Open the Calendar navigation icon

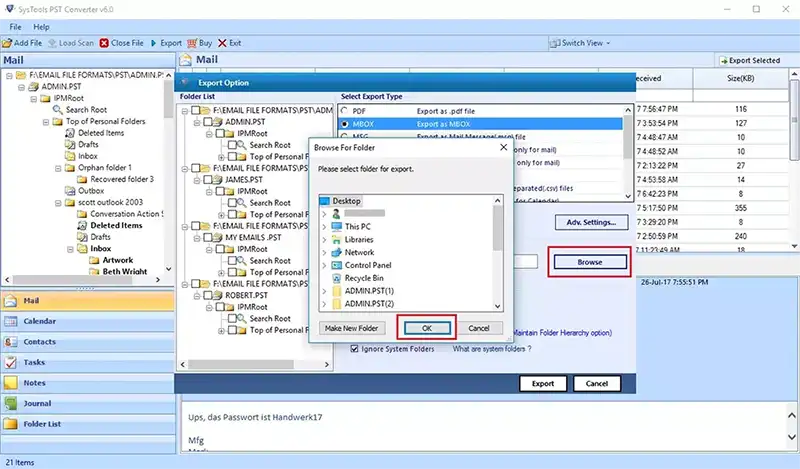point(10,321)
